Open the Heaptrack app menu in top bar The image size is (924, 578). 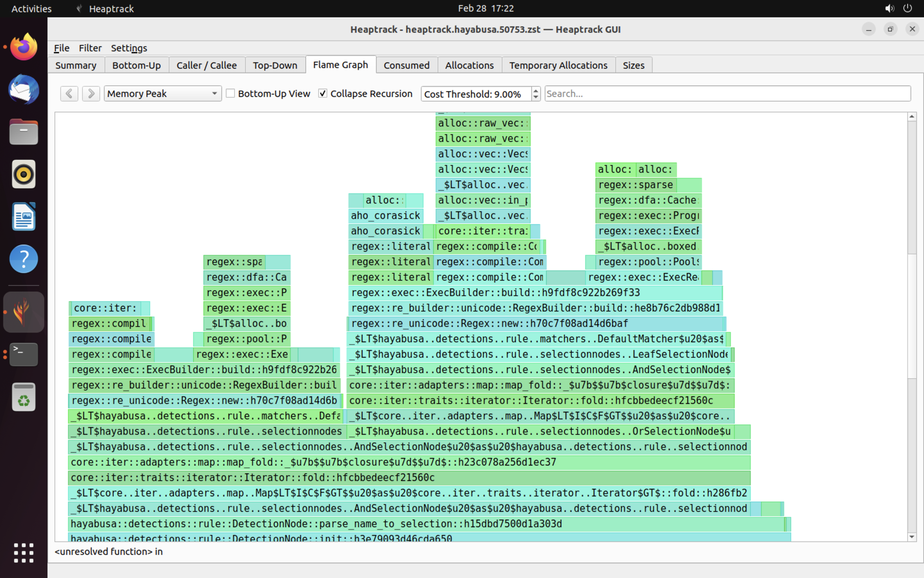[x=105, y=8]
